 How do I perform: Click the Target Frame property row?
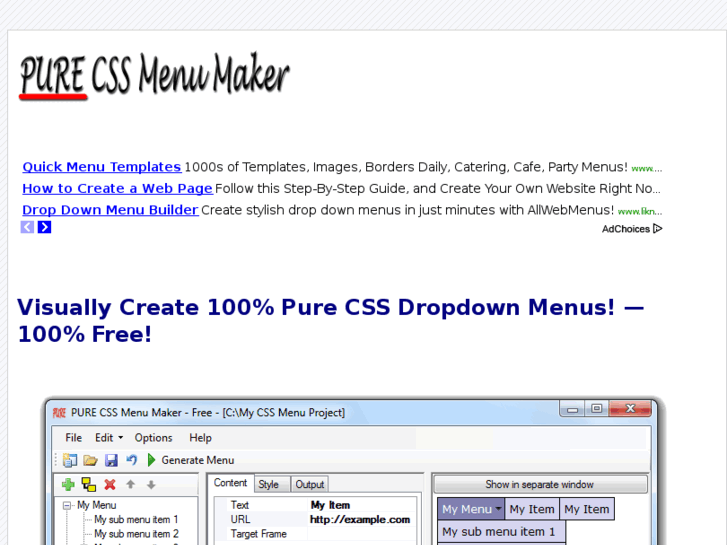tap(315, 534)
